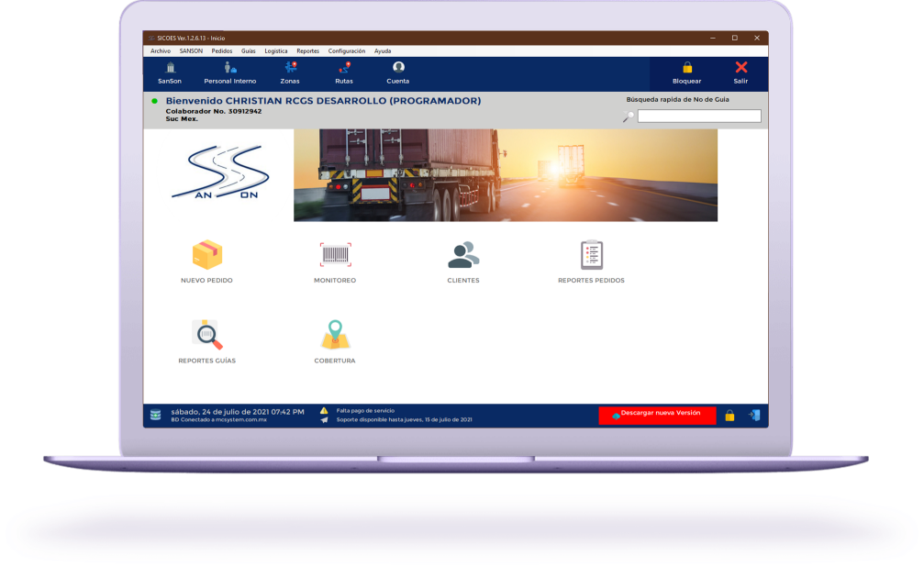
Task: Click the small padlock icon in status bar
Action: pos(729,416)
